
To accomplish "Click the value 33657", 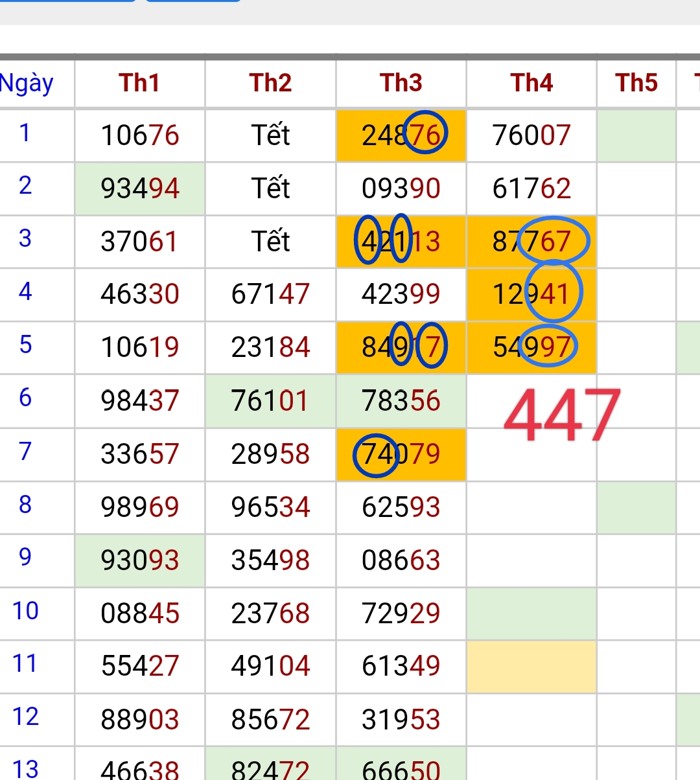I will (x=140, y=454).
